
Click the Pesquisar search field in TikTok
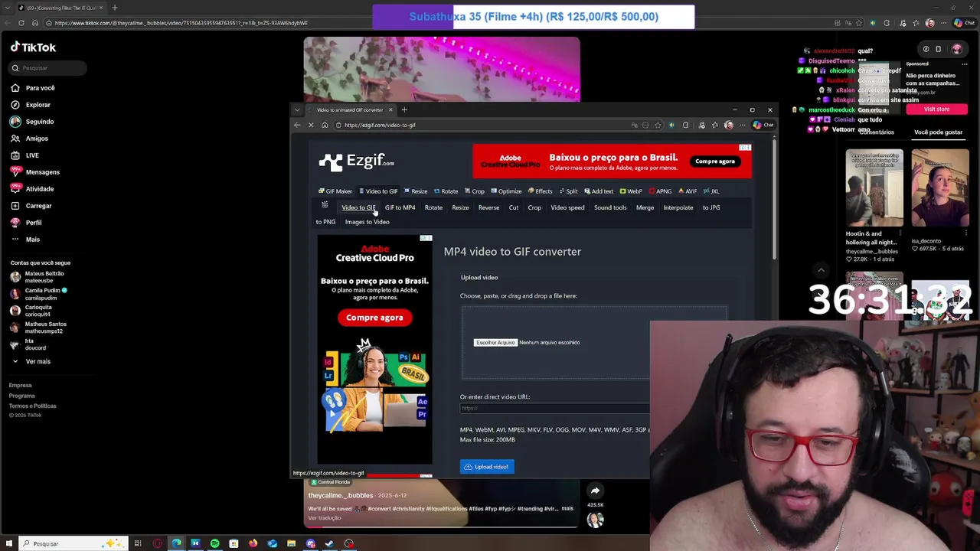(x=48, y=68)
